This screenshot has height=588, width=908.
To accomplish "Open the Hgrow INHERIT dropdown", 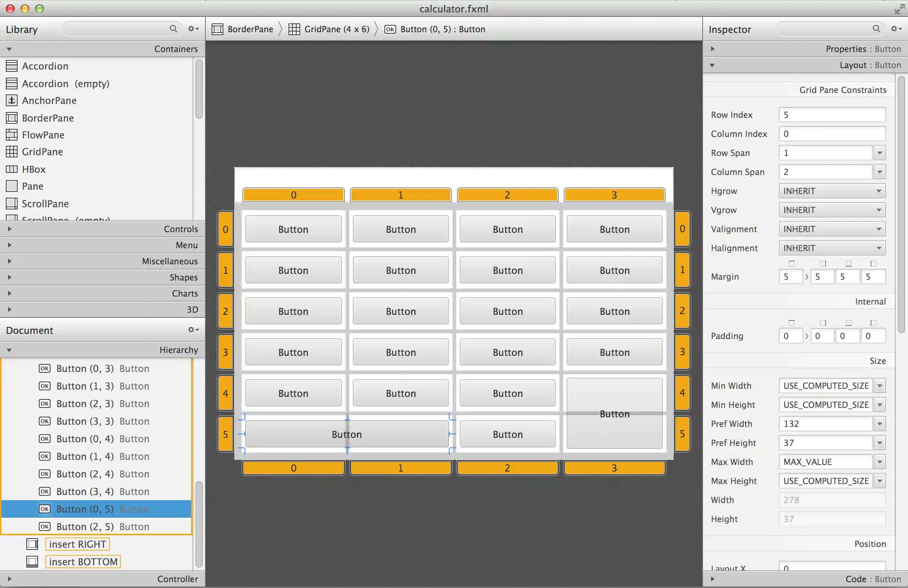I will click(832, 191).
